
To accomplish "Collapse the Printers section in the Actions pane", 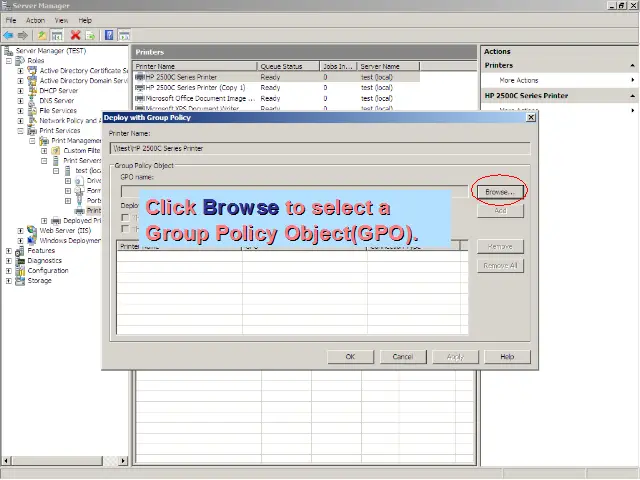I will click(x=632, y=65).
